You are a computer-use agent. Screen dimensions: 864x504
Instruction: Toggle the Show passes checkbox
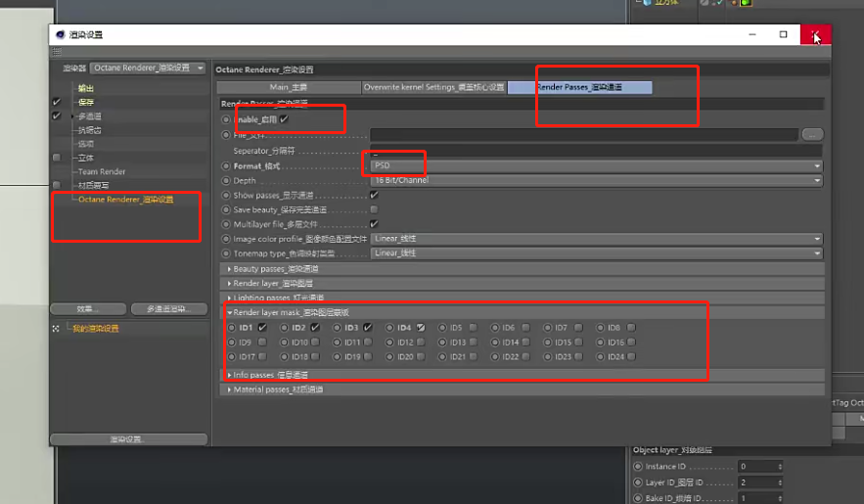click(x=374, y=195)
